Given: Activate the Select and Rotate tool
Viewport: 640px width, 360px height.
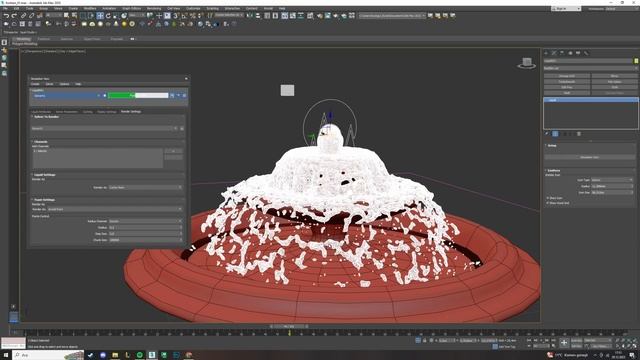Looking at the screenshot, I should pyautogui.click(x=108, y=16).
